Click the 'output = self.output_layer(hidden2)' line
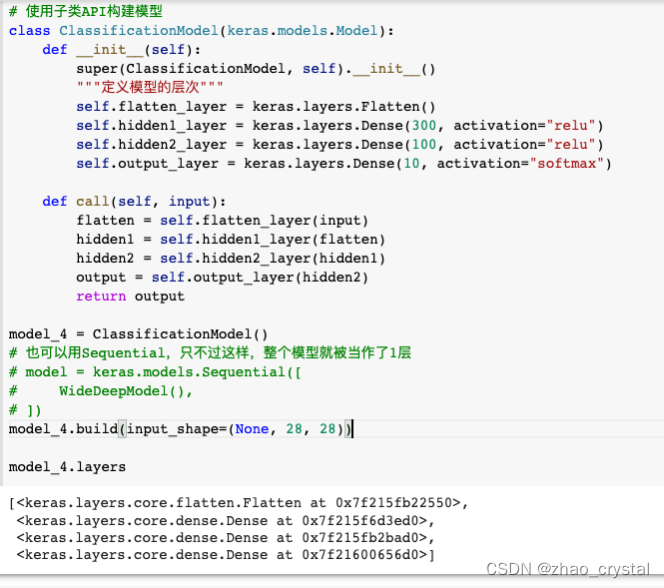The width and height of the screenshot is (664, 588). (x=222, y=277)
